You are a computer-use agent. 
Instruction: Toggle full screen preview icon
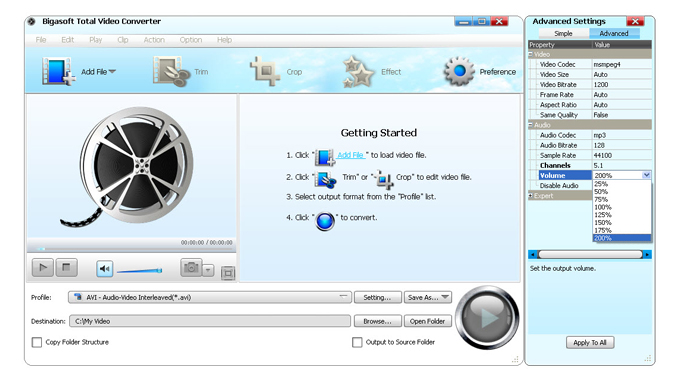(x=228, y=273)
